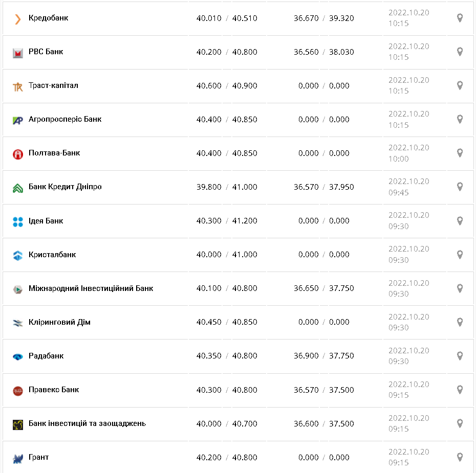Click location pin for Ідея Банк
The image size is (476, 473).
click(x=460, y=221)
